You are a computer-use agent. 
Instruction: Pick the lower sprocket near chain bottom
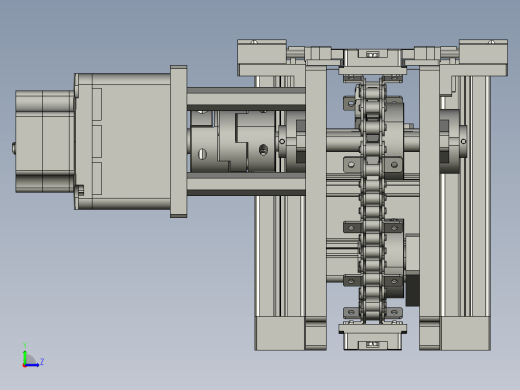click(394, 258)
